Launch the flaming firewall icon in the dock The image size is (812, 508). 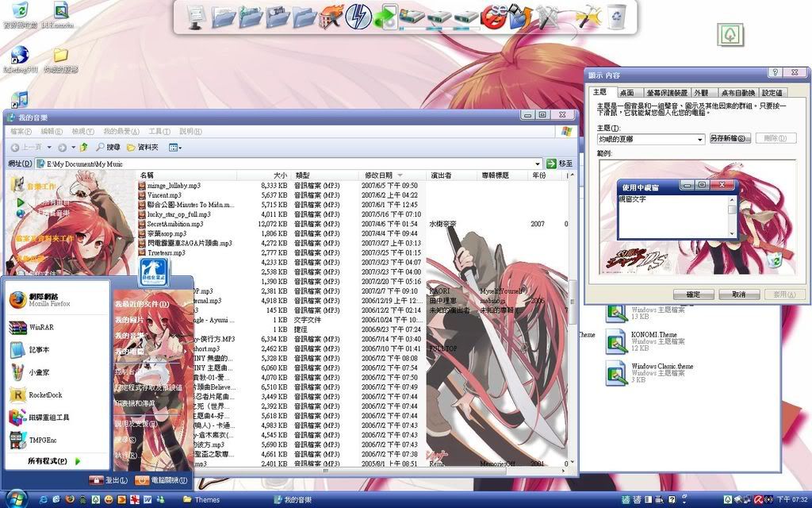click(x=331, y=17)
